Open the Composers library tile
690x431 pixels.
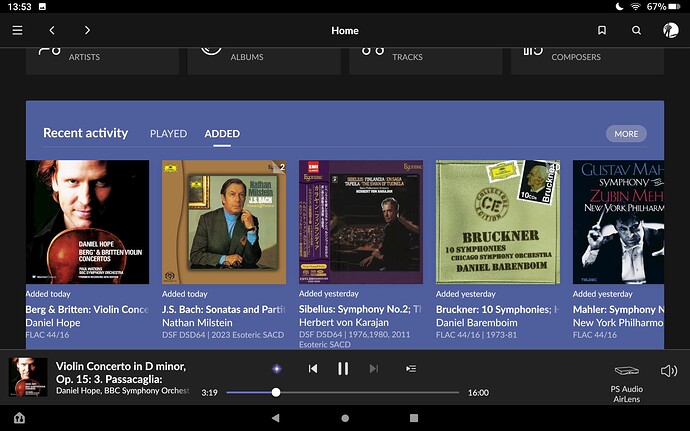pyautogui.click(x=587, y=61)
